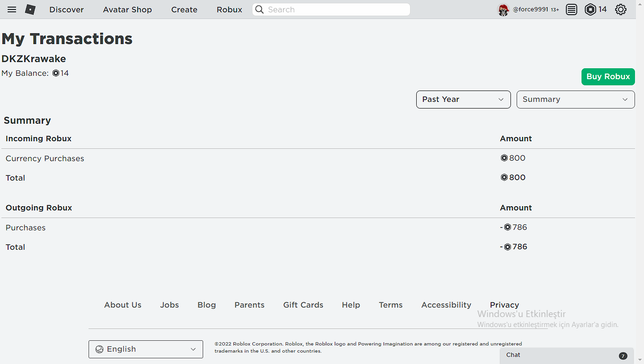Click the Currency Purchases row label
644x364 pixels.
point(45,158)
